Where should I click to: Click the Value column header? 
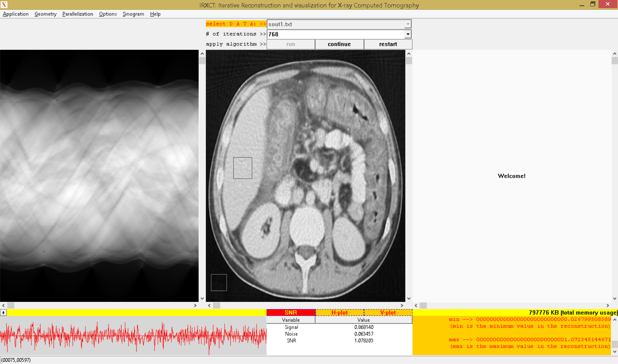click(363, 320)
